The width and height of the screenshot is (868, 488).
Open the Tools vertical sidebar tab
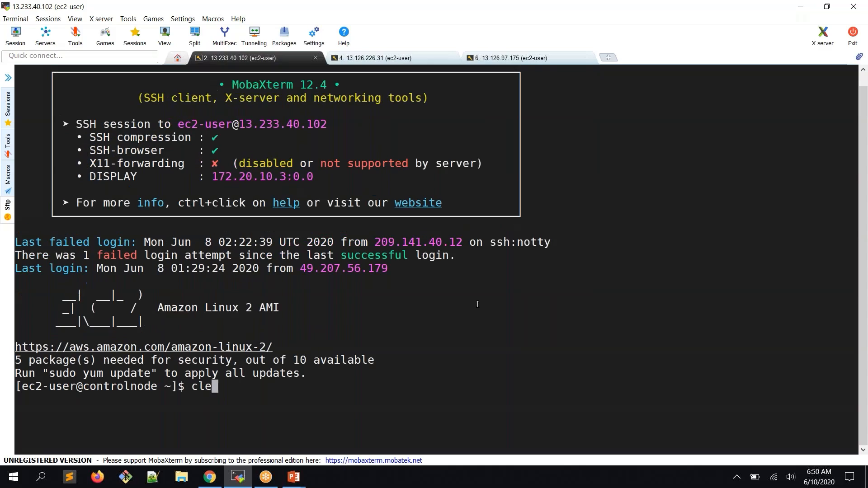pyautogui.click(x=8, y=145)
